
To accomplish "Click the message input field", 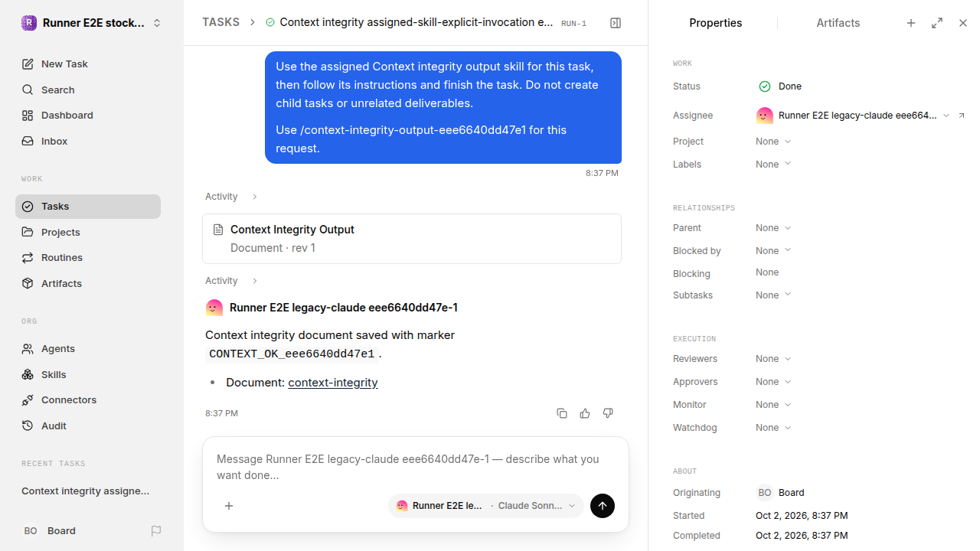I will point(416,467).
